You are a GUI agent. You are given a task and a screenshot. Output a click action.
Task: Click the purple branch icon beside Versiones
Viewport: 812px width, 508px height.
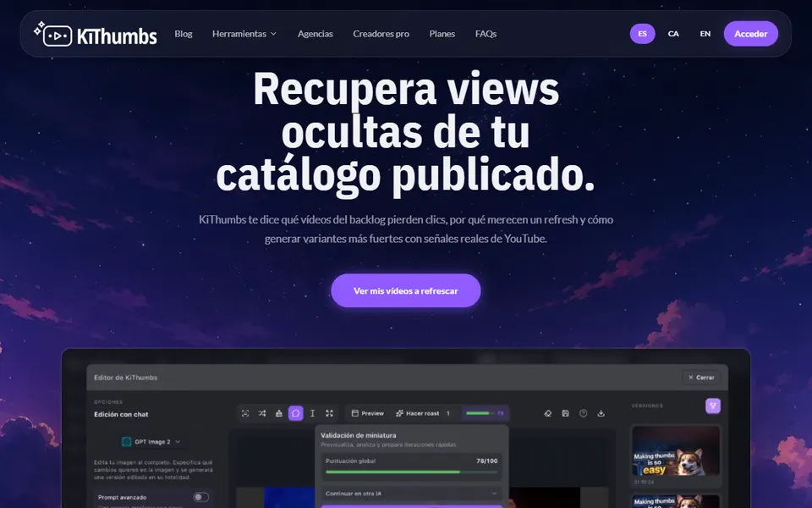point(713,406)
